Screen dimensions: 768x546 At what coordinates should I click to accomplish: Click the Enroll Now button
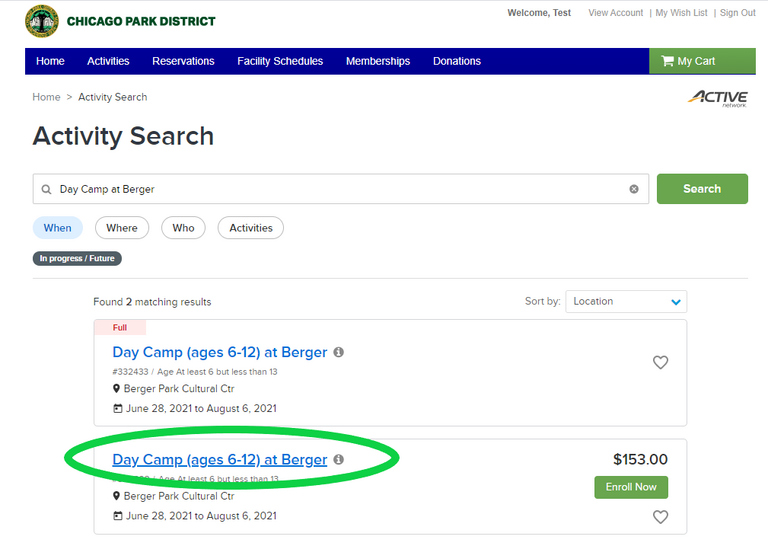(x=631, y=487)
